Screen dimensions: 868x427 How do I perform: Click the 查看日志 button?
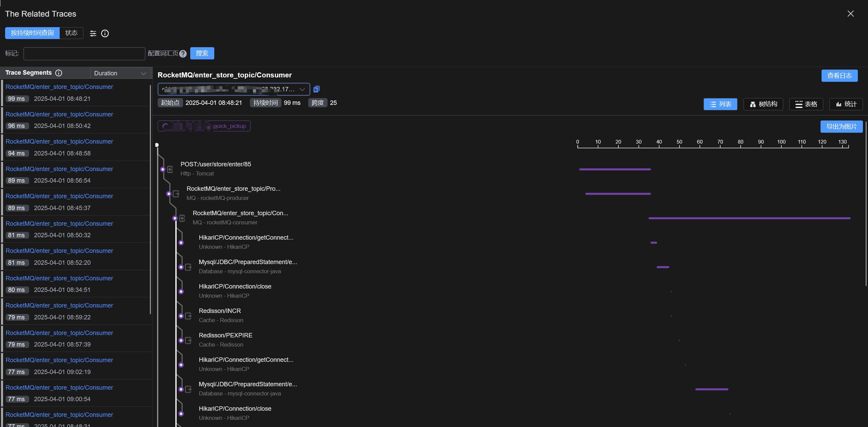(x=839, y=76)
